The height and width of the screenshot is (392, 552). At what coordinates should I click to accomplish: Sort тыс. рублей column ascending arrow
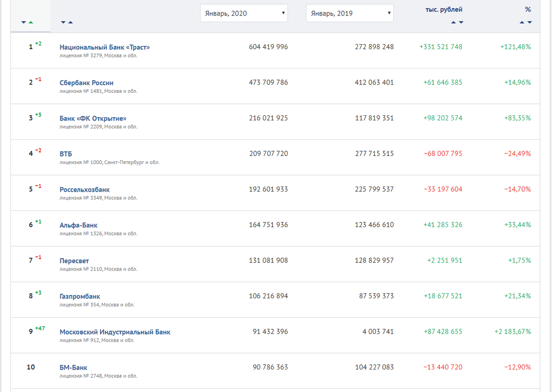454,22
